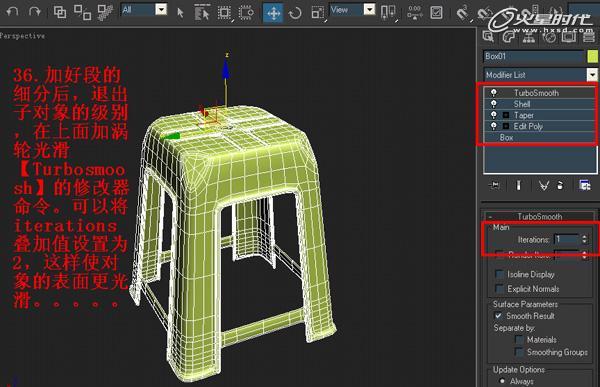Viewport: 600px width, 387px height.
Task: Click the Use Pivot Point Center icon
Action: click(388, 13)
